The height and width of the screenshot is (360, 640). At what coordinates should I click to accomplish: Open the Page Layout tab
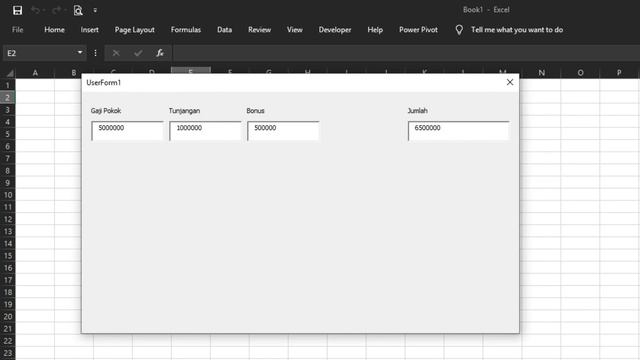click(x=135, y=30)
